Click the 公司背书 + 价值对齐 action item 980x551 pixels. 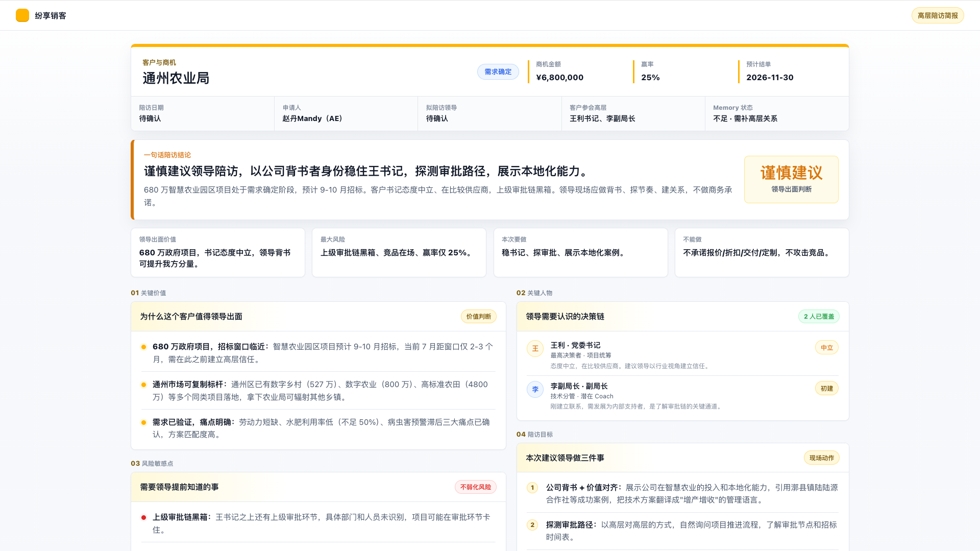click(683, 494)
